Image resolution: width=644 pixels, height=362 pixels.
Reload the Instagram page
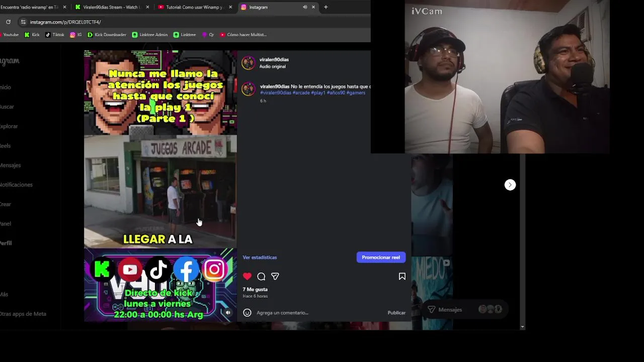pyautogui.click(x=8, y=22)
